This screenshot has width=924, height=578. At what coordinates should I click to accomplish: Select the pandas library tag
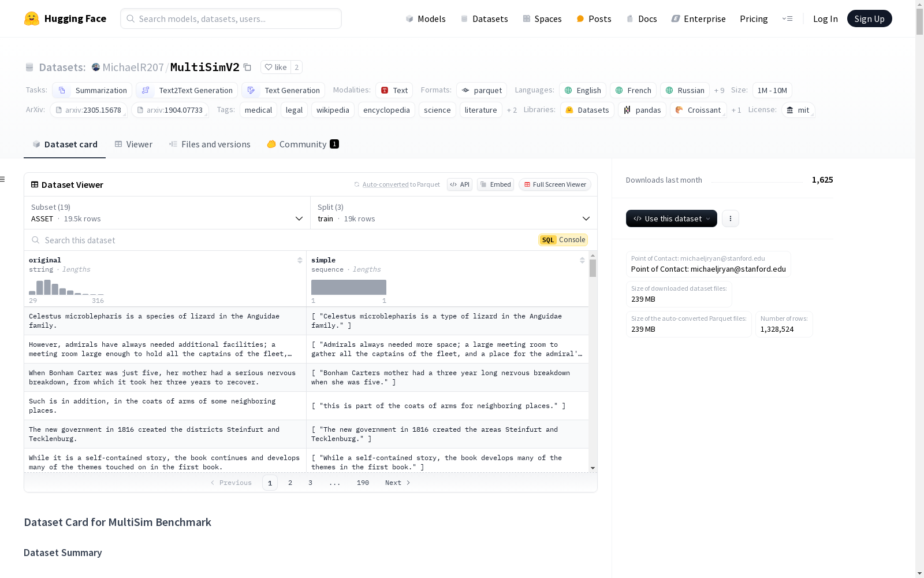[642, 110]
